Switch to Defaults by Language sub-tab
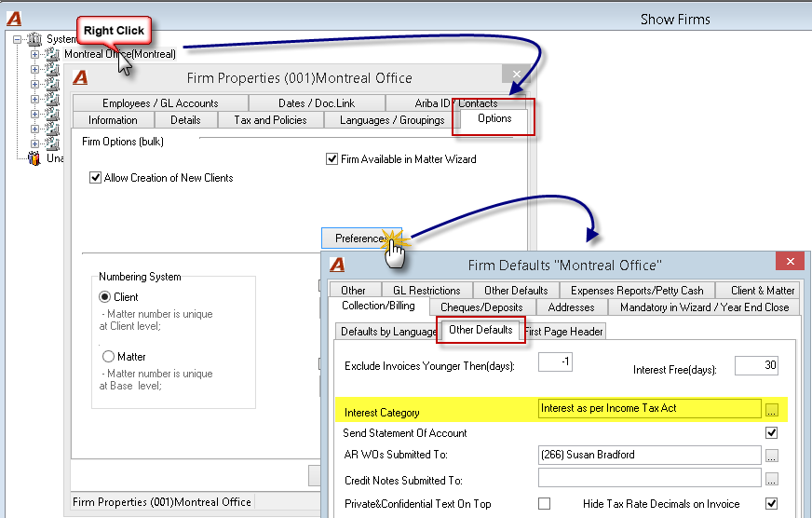The width and height of the screenshot is (812, 518). pyautogui.click(x=388, y=332)
